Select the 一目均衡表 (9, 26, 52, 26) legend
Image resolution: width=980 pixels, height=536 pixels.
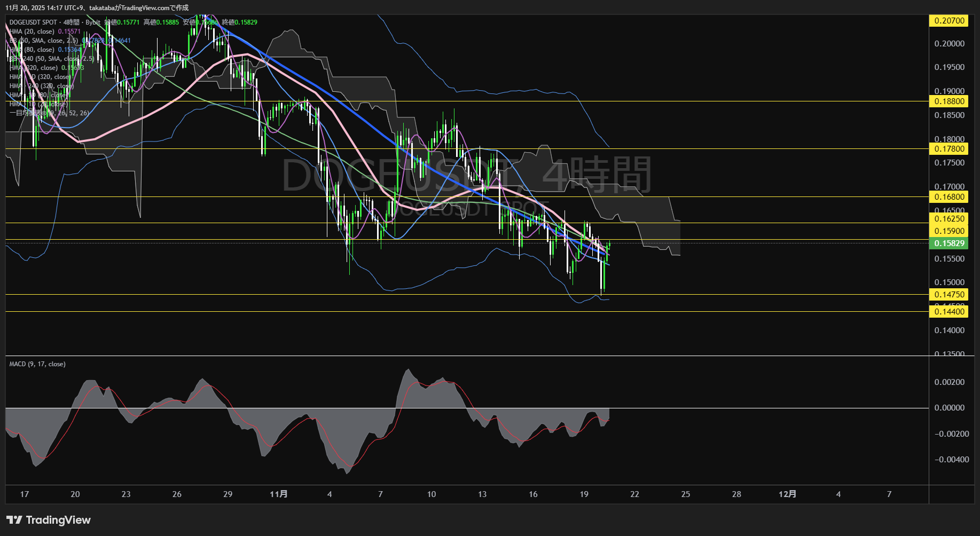pyautogui.click(x=49, y=113)
